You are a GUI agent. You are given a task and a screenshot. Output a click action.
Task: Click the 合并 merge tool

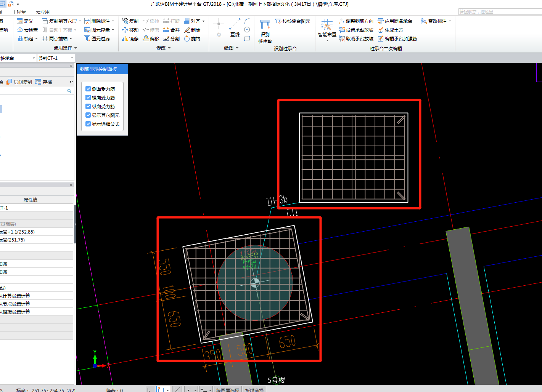click(171, 30)
